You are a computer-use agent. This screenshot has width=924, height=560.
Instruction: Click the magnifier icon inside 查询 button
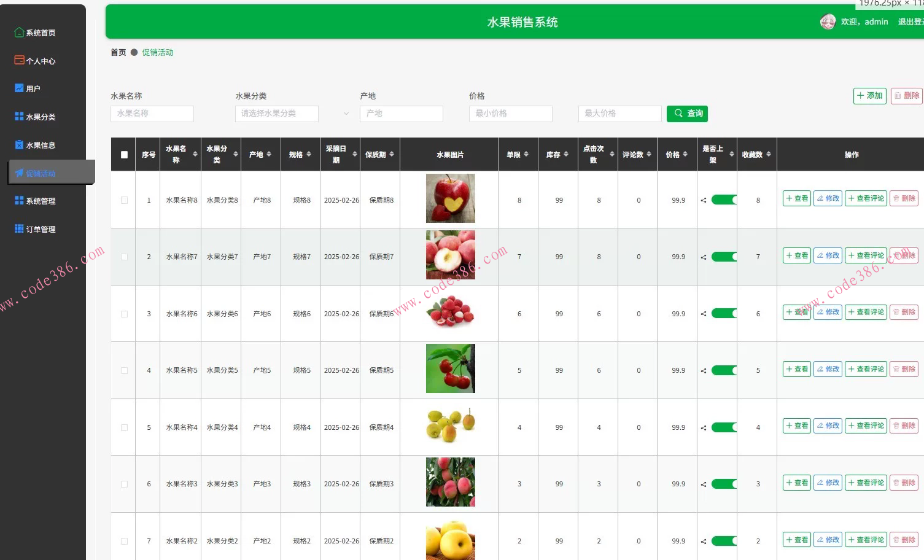tap(678, 113)
